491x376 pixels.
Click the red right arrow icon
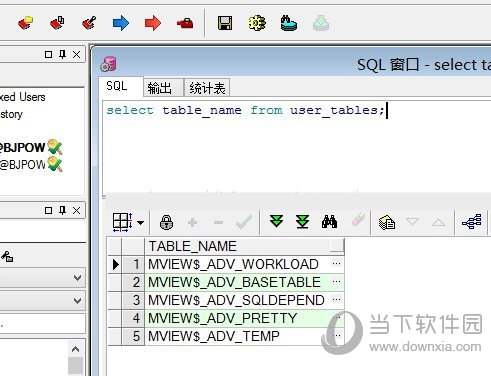coord(153,23)
